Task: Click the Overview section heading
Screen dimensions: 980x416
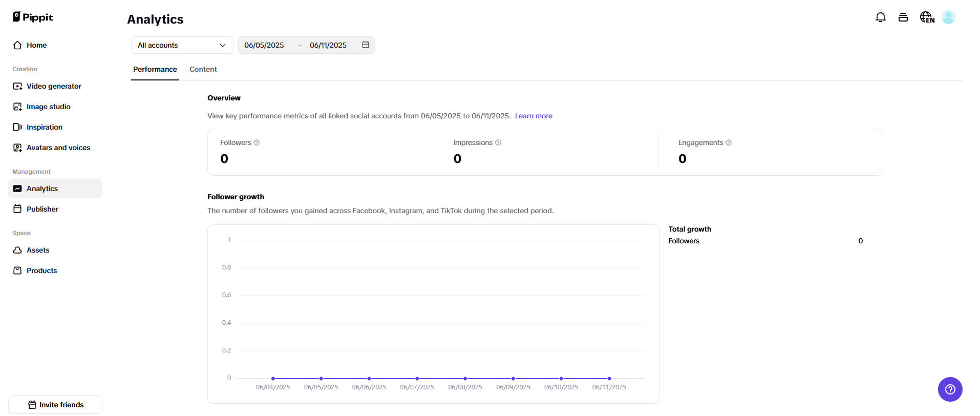Action: click(x=224, y=98)
